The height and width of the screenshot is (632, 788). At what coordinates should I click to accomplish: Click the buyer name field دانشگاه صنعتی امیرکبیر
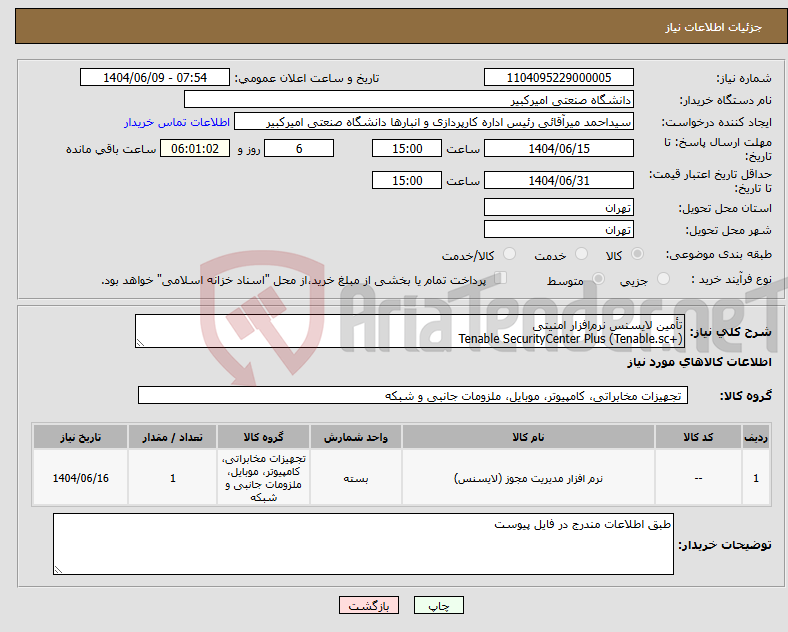point(409,99)
